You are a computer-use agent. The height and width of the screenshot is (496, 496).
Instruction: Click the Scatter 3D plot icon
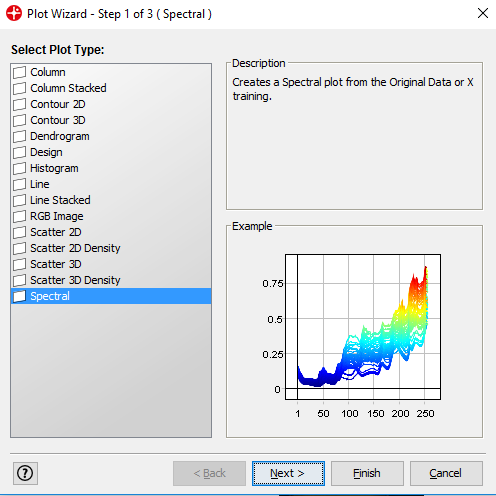point(19,264)
